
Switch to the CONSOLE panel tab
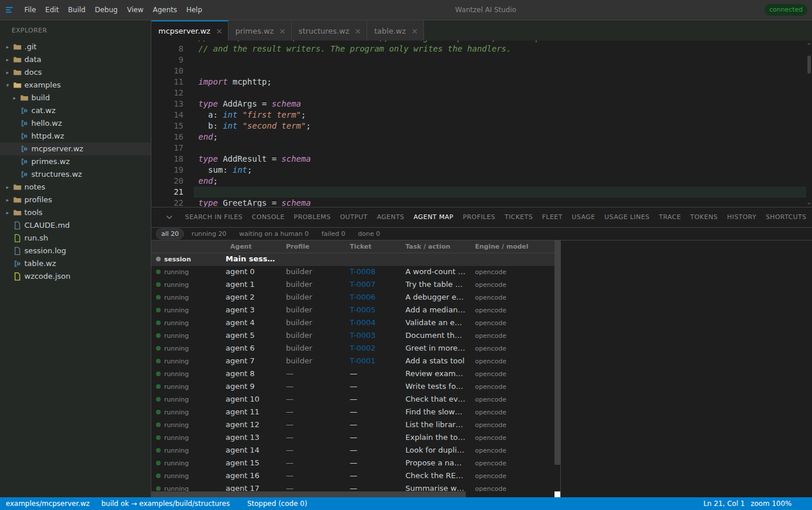click(268, 217)
